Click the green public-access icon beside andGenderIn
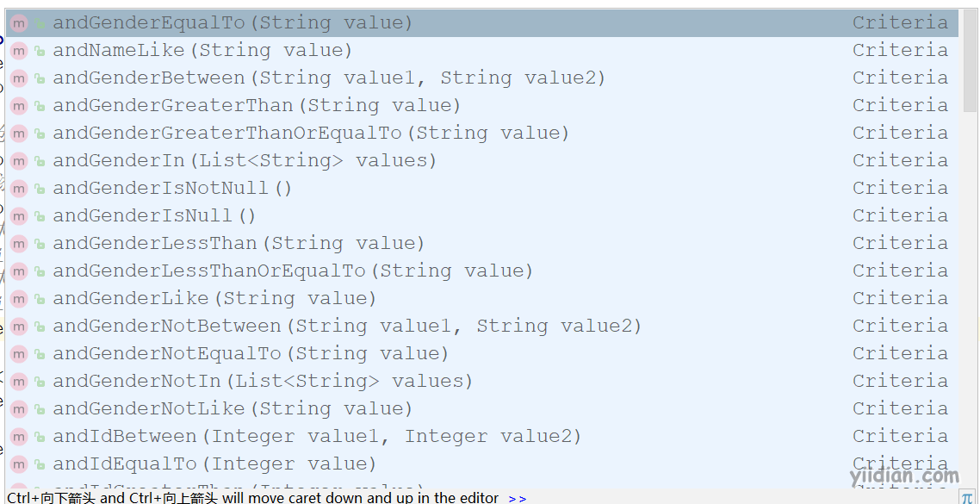 (x=40, y=161)
